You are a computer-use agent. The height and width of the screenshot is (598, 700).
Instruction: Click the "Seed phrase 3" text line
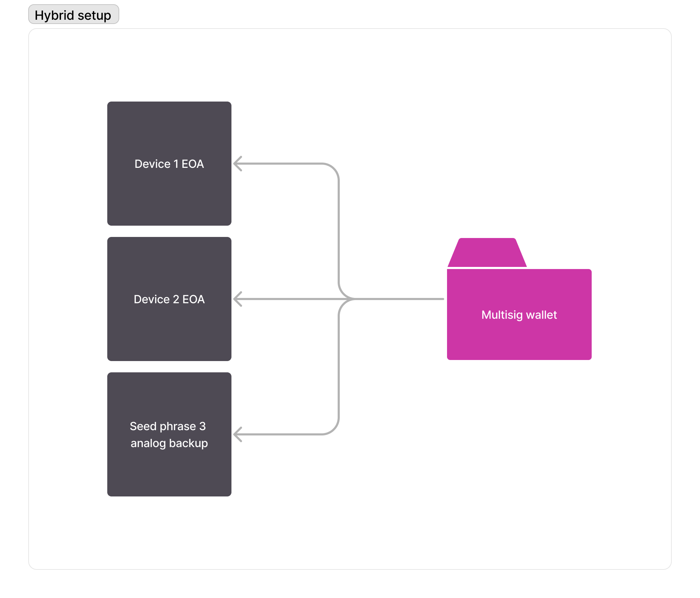click(168, 426)
